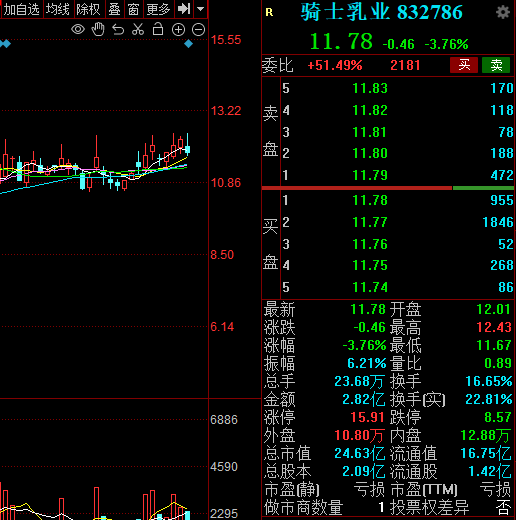The width and height of the screenshot is (516, 520).
Task: Click 总市值 value 24.63亿
Action: coord(360,454)
